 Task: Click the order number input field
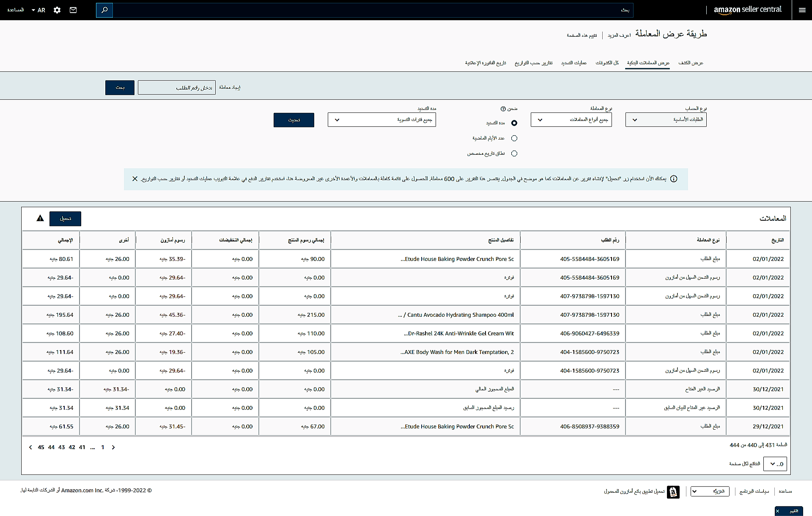(x=176, y=88)
